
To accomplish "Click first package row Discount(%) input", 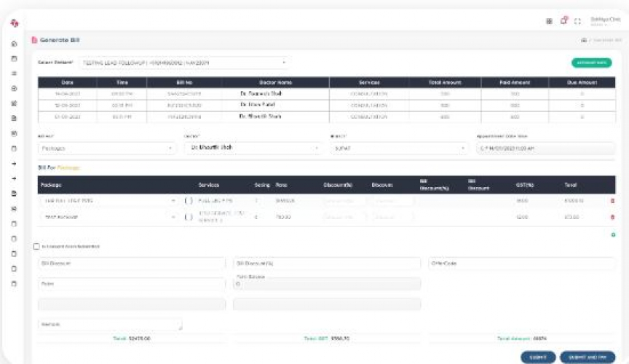I will point(344,201).
